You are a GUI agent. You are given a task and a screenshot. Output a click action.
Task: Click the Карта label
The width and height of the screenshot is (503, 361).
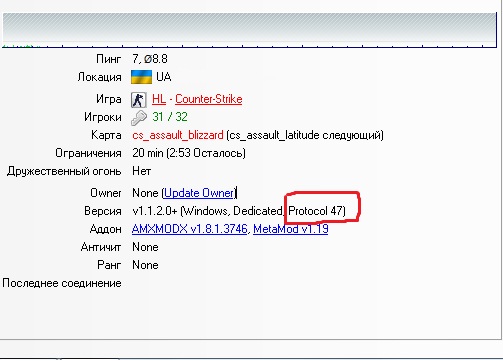(x=106, y=135)
